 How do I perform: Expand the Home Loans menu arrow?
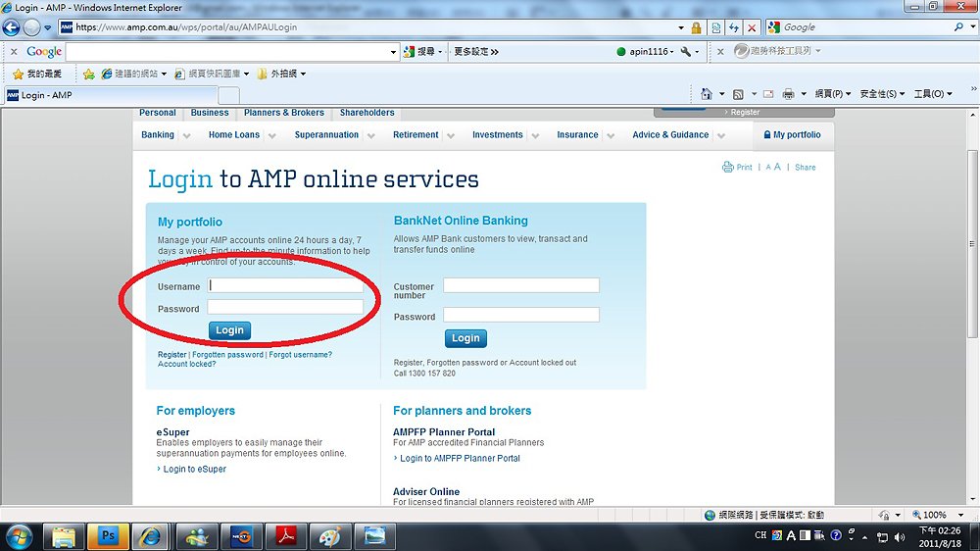pos(271,135)
